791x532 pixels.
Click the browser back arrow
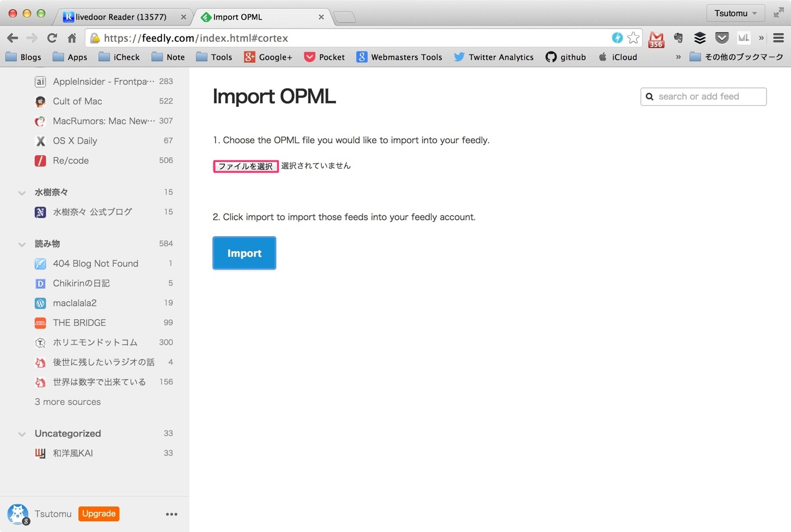click(12, 38)
